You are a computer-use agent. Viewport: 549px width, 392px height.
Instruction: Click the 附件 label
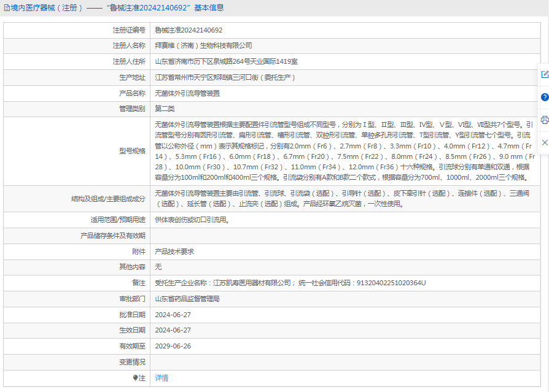[139, 252]
